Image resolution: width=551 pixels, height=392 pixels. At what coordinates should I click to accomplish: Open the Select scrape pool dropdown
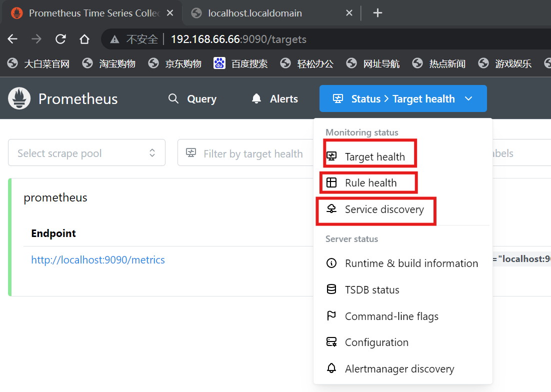87,152
